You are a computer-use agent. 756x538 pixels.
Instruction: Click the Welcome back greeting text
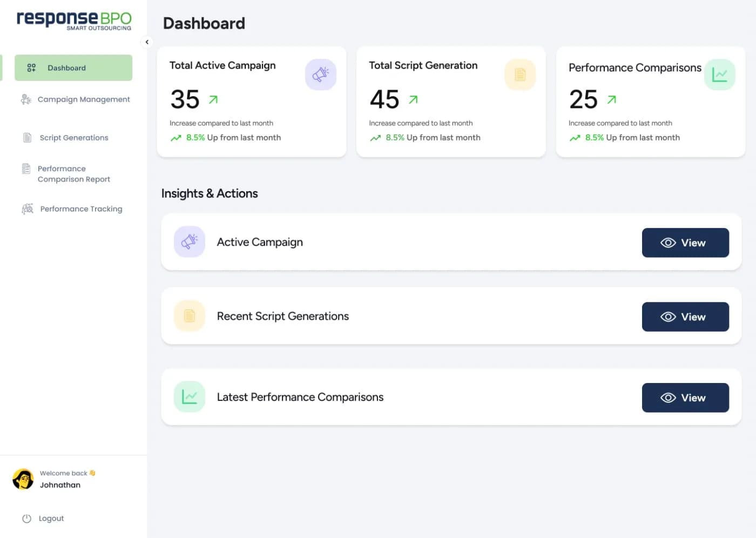[67, 473]
